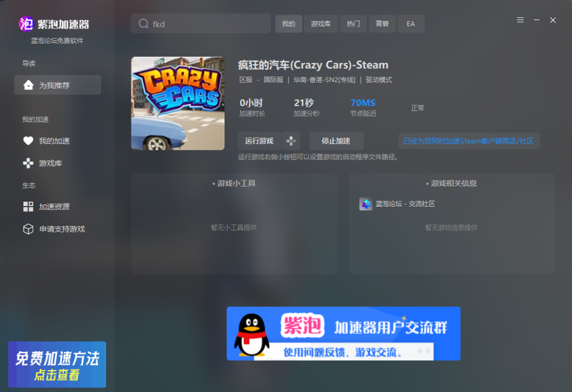Switch to the EA tab
Viewport: 572px width, 392px height.
(411, 23)
